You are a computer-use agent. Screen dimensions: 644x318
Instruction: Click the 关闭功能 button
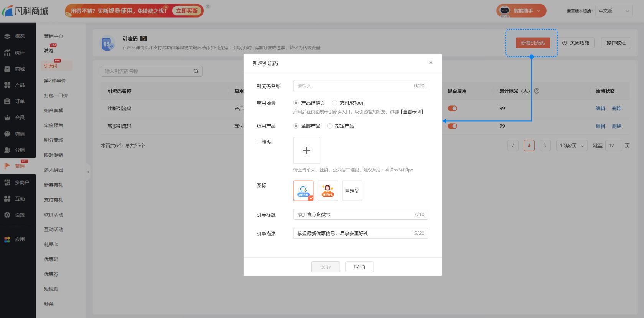coord(575,43)
